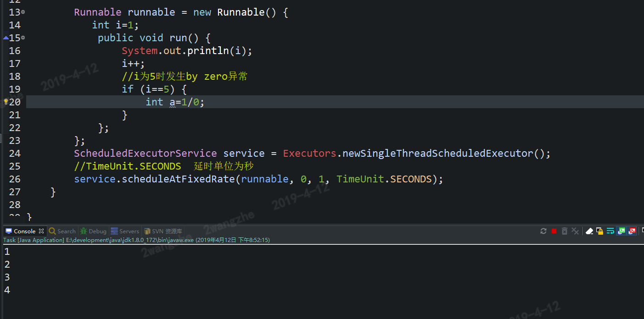Click the SVN repository barrel icon

[x=147, y=231]
